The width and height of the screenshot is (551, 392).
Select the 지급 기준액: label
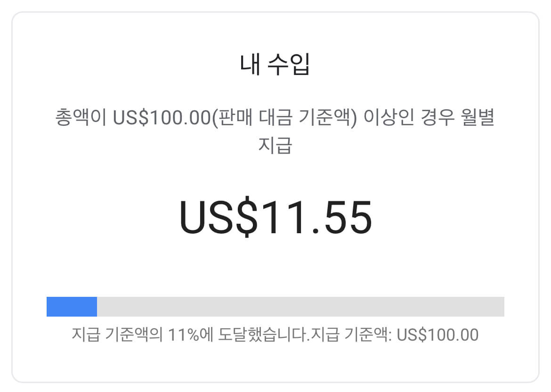[348, 335]
